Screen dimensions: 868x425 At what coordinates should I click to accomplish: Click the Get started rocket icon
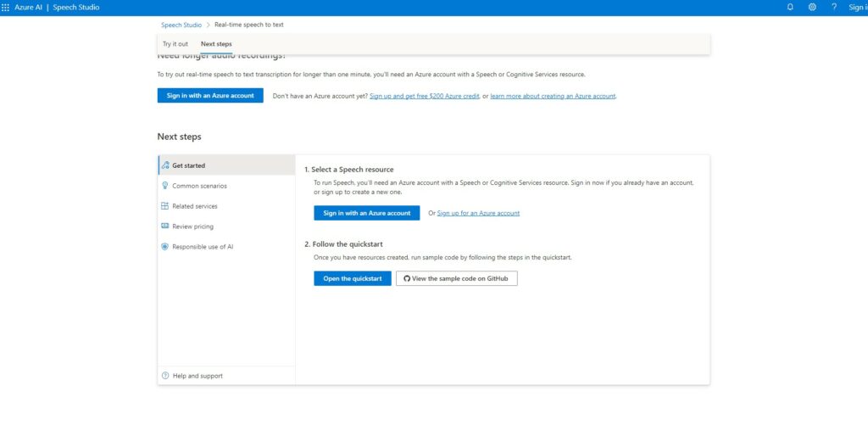[x=165, y=165]
